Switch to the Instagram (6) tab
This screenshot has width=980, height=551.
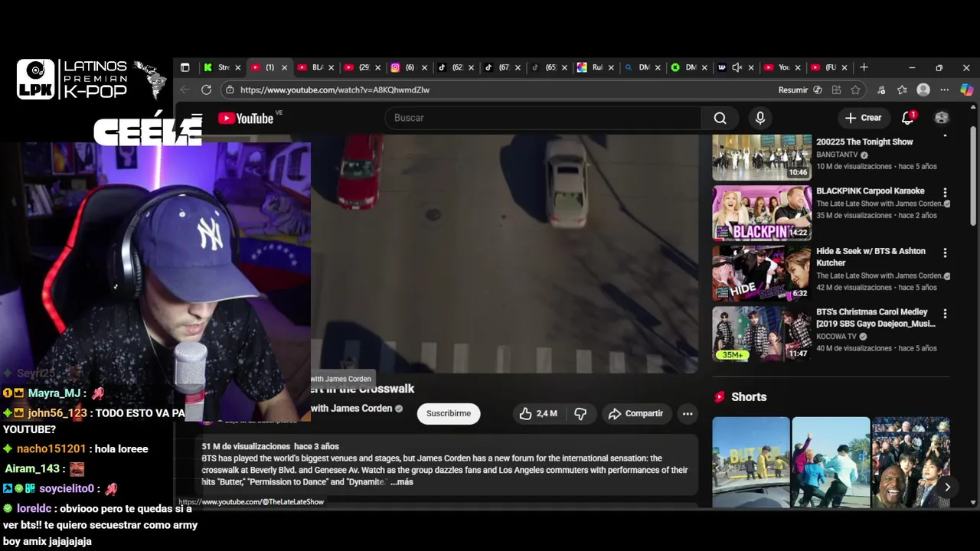point(410,67)
